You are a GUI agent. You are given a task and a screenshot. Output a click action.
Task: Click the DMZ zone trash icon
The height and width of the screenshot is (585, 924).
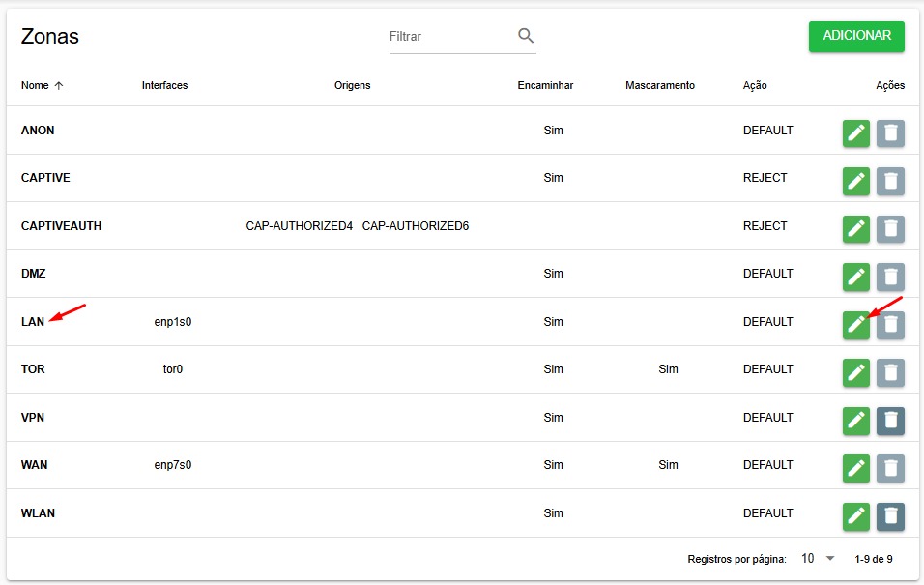coord(890,277)
